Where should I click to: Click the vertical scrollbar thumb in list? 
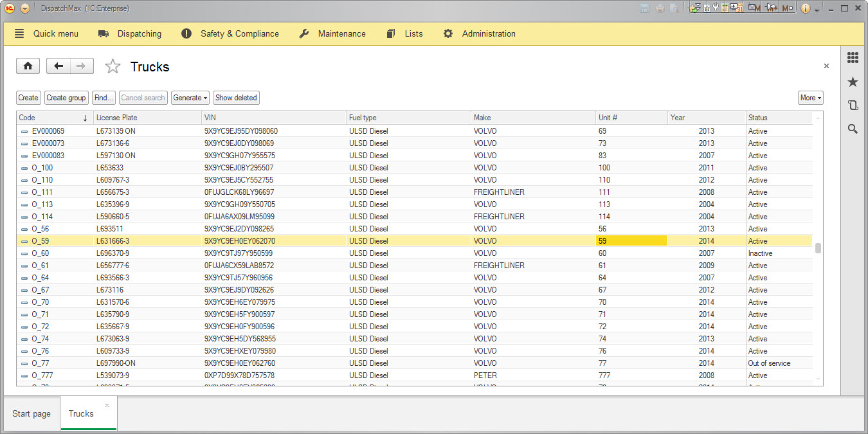click(818, 249)
